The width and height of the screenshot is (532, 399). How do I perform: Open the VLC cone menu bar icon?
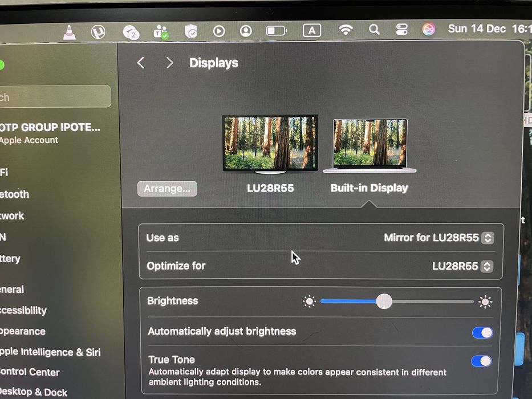(x=69, y=32)
